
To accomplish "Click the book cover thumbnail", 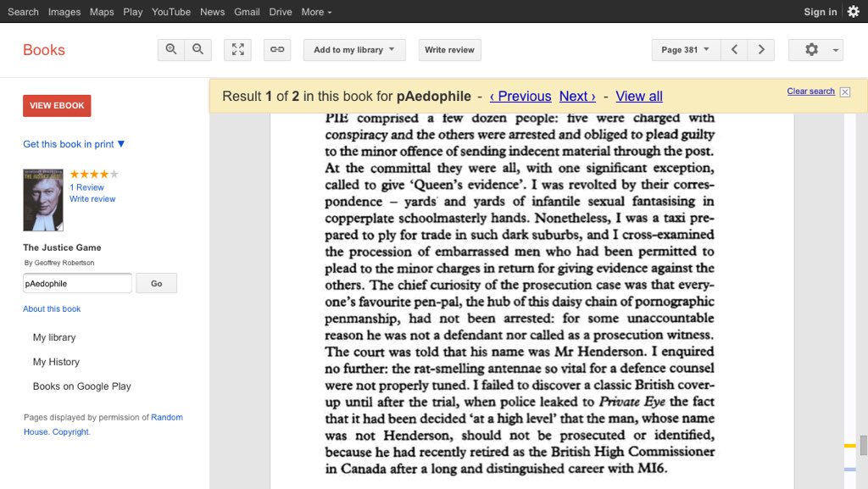I will coord(43,200).
